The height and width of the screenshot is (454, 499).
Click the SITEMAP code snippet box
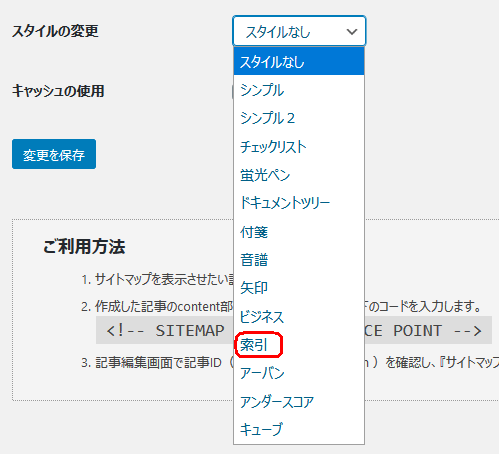(x=294, y=330)
